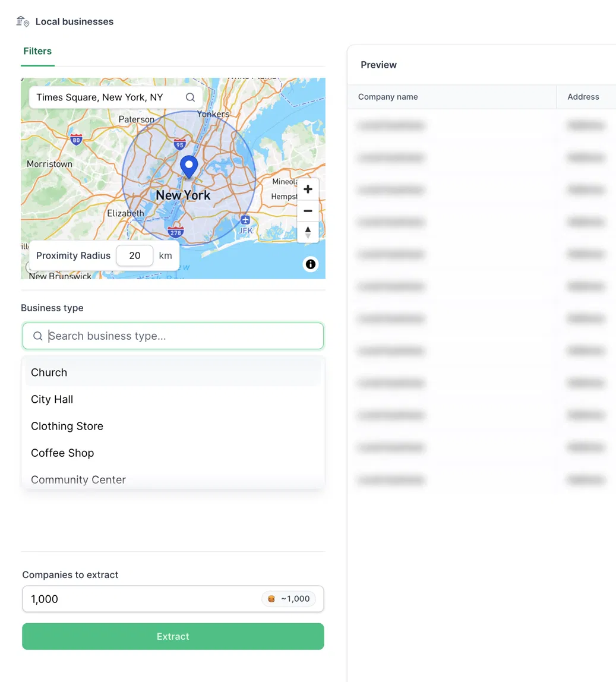616x682 pixels.
Task: Click the green Extract button
Action: (x=173, y=636)
